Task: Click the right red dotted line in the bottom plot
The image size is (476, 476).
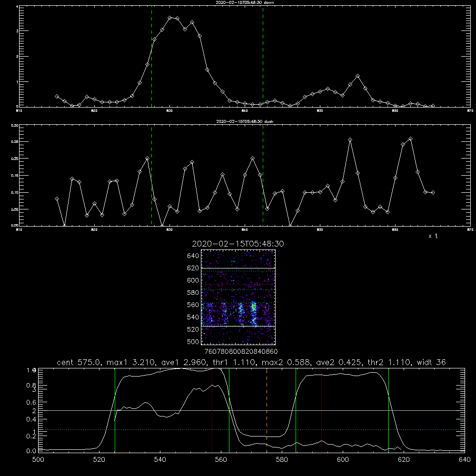Action: click(321, 410)
